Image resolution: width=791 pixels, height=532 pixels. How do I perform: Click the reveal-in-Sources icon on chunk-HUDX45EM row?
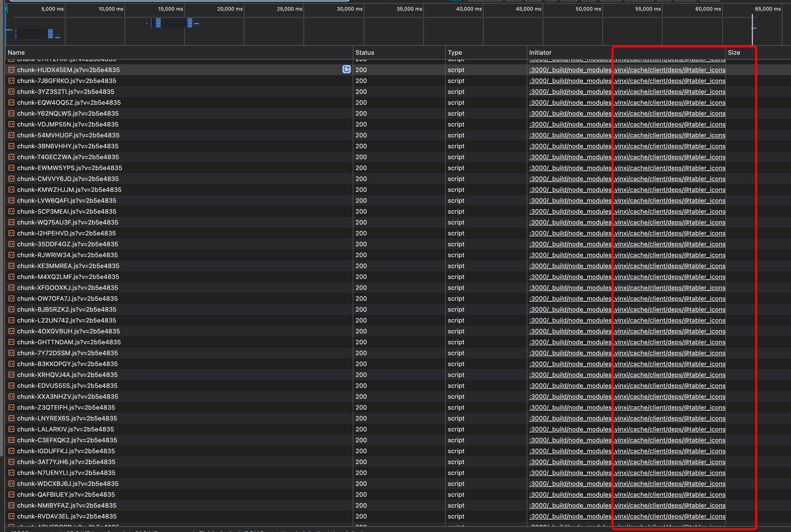point(346,69)
